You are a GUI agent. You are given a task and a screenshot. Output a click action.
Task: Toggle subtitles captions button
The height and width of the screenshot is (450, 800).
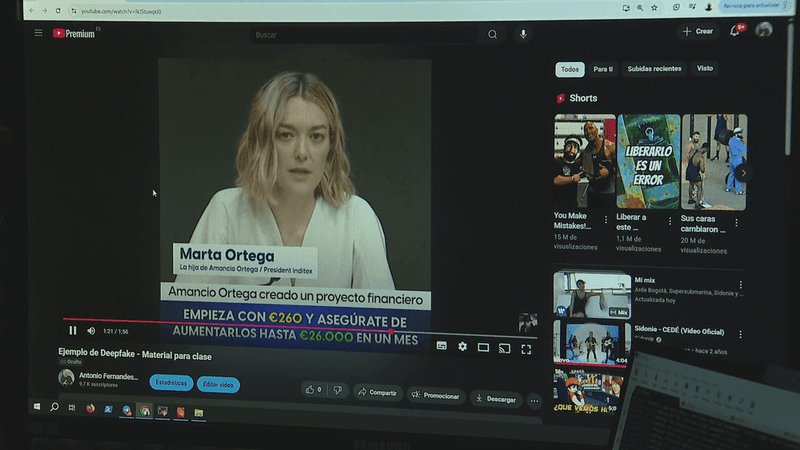click(x=442, y=345)
